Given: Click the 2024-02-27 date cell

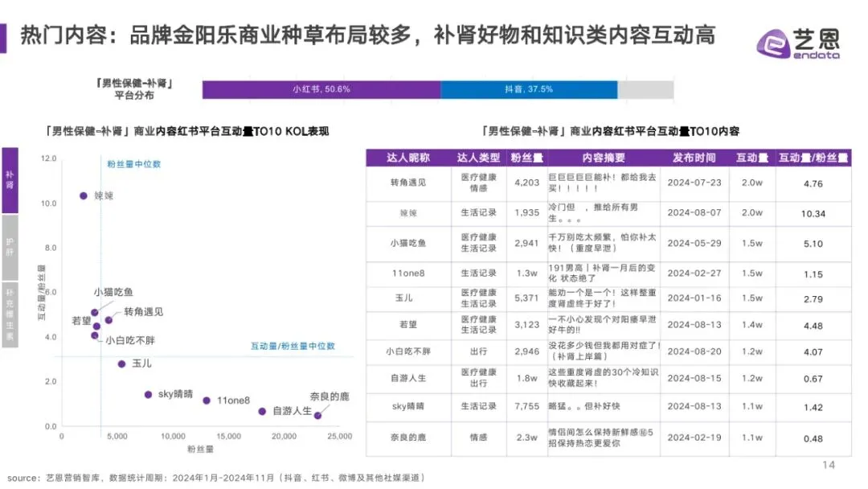Looking at the screenshot, I should click(694, 273).
